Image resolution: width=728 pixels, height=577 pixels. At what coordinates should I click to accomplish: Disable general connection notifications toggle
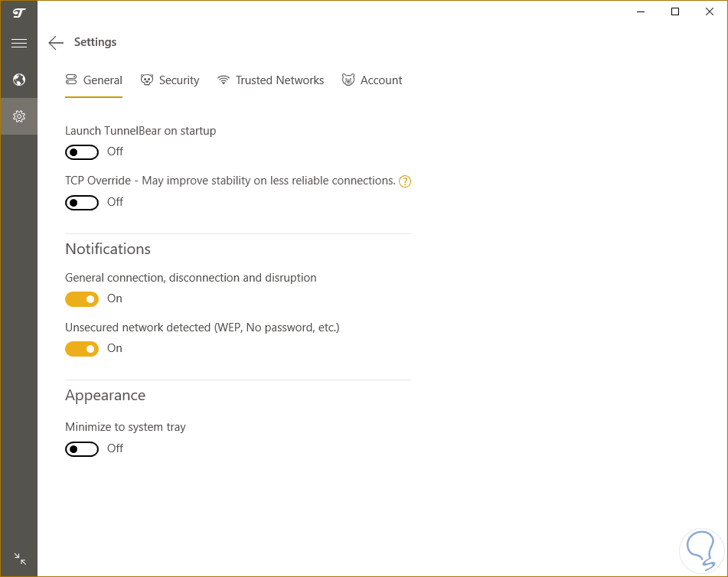82,299
